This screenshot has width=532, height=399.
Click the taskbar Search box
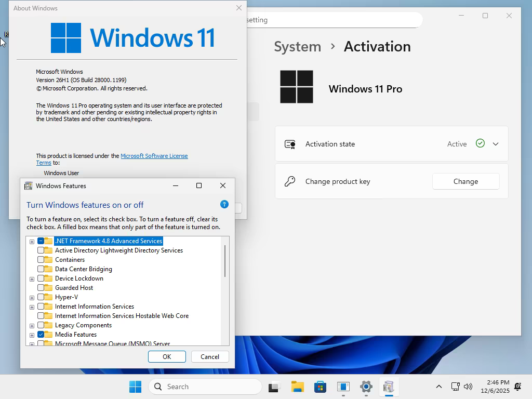pyautogui.click(x=205, y=387)
